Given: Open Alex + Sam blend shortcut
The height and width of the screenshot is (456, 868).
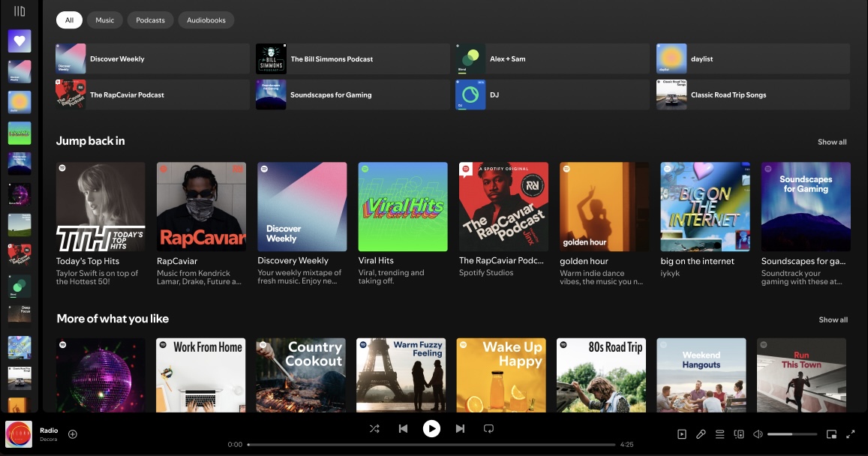Looking at the screenshot, I should coord(552,58).
